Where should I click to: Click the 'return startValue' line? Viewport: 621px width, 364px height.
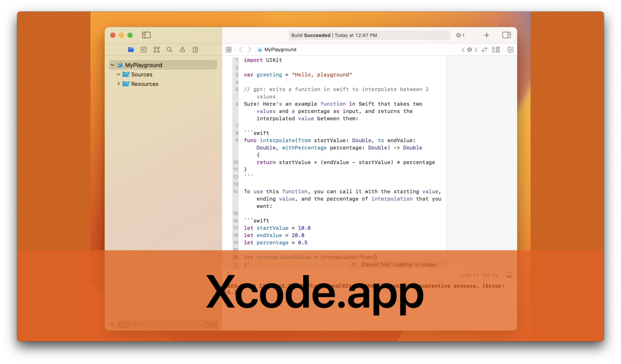[x=345, y=162]
